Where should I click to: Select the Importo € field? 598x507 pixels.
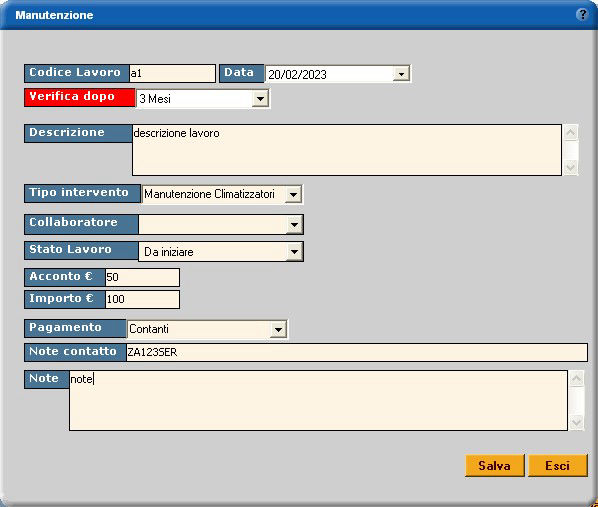[142, 299]
